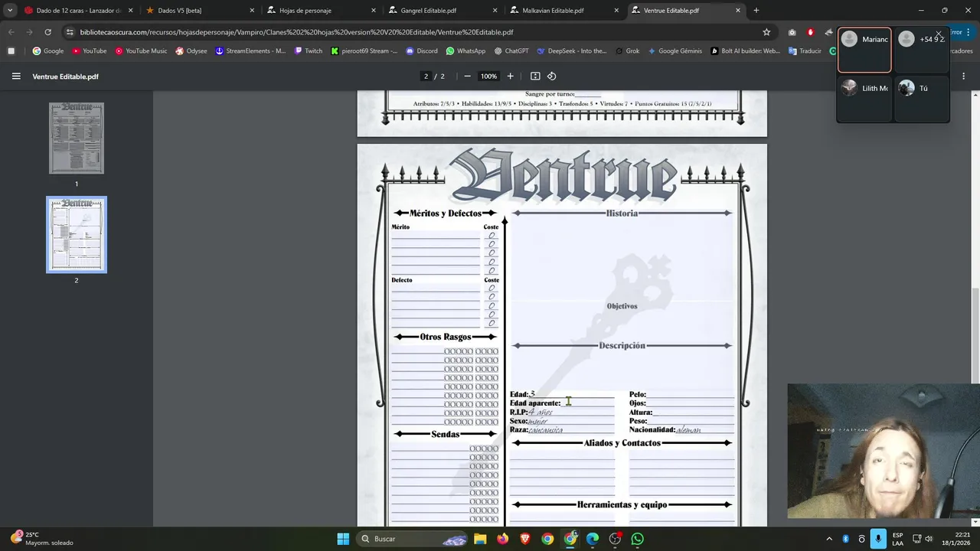Click the Sexo field showing mujer
Screen dimensions: 980x551
tap(571, 421)
